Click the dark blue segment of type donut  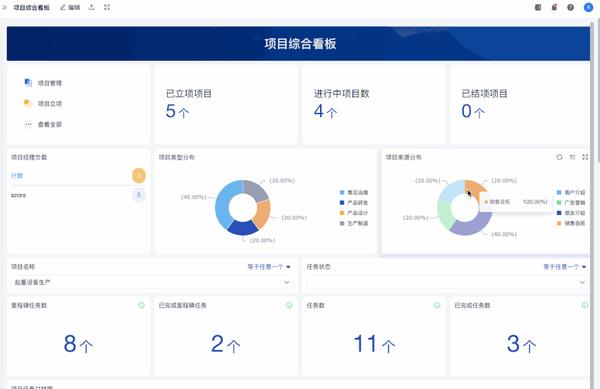pyautogui.click(x=243, y=227)
